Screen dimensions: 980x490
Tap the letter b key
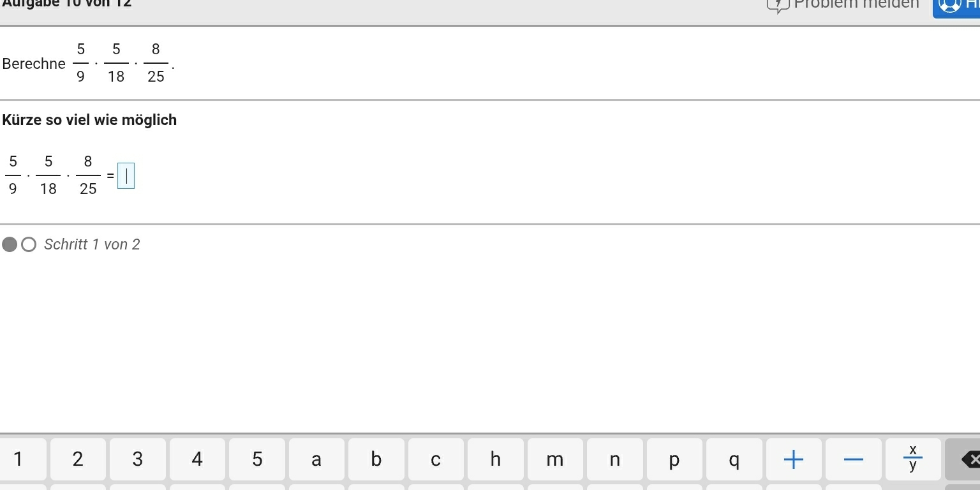[376, 459]
